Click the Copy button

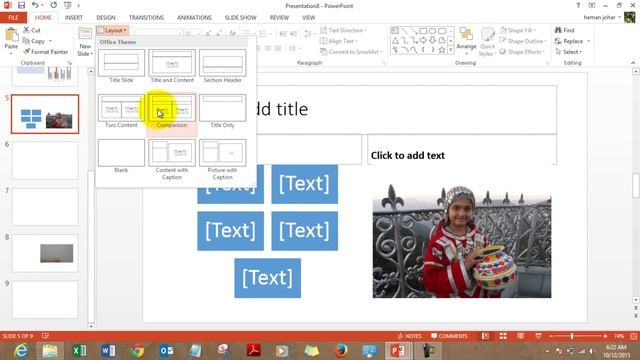pos(34,41)
